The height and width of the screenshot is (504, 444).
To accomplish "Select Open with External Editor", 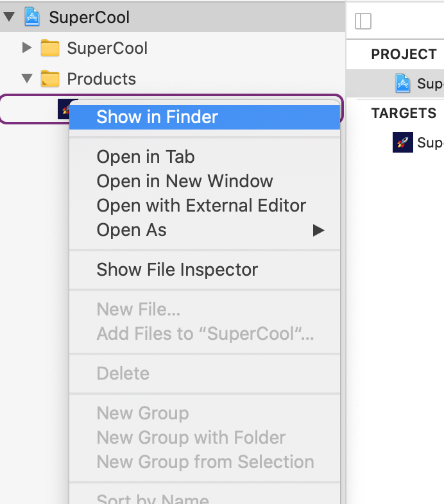I will click(201, 205).
